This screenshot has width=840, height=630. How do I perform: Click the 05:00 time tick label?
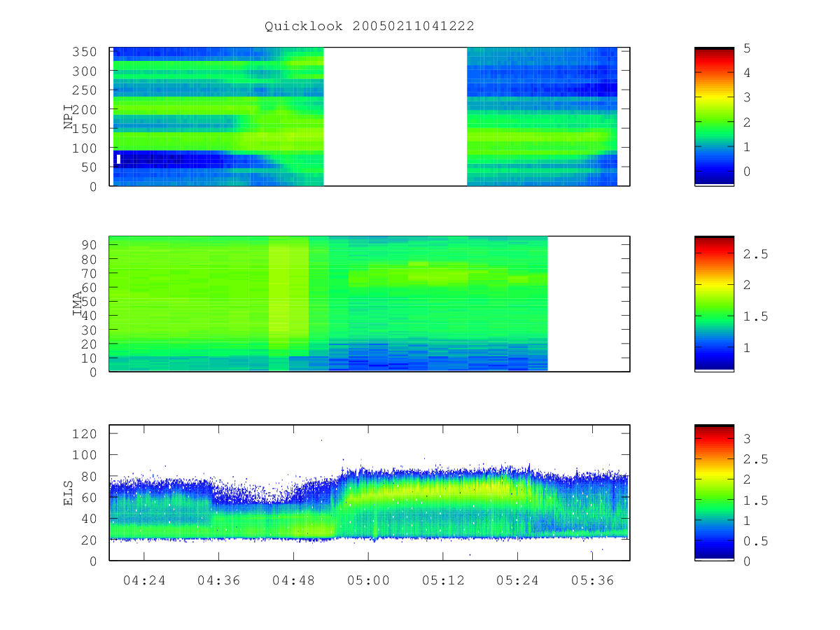coord(368,580)
